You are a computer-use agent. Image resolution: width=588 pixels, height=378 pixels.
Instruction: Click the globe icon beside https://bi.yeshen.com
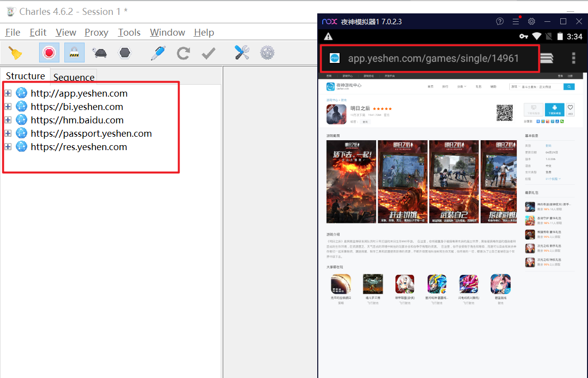pyautogui.click(x=21, y=107)
